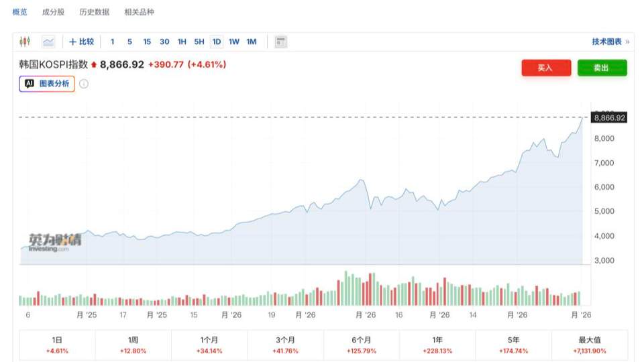Click the green 卖出 button

click(x=602, y=68)
